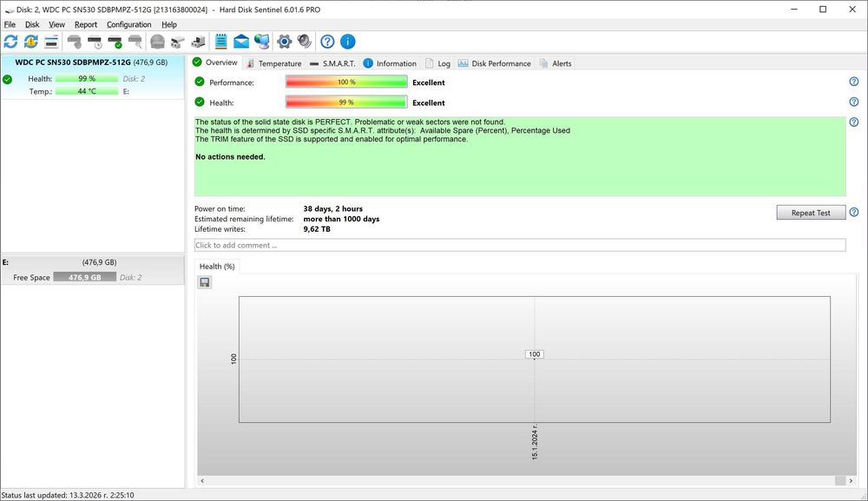Switch to the Overview tab
Viewport: 868px width, 501px height.
click(215, 63)
